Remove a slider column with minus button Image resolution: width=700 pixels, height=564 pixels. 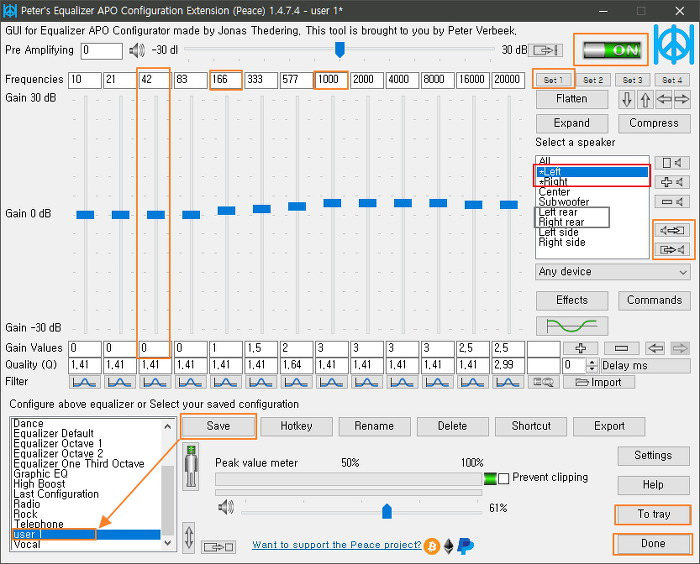(x=621, y=348)
